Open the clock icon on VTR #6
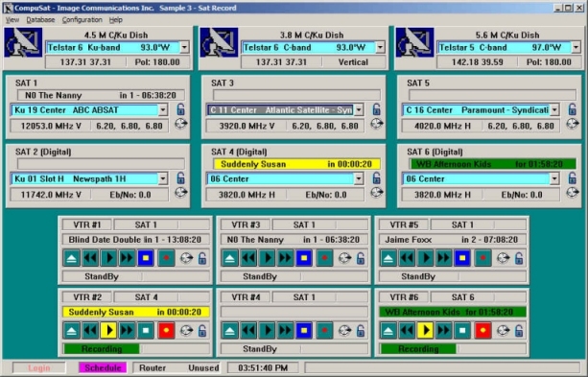Screen dimensions: 588x377 pos(503,331)
